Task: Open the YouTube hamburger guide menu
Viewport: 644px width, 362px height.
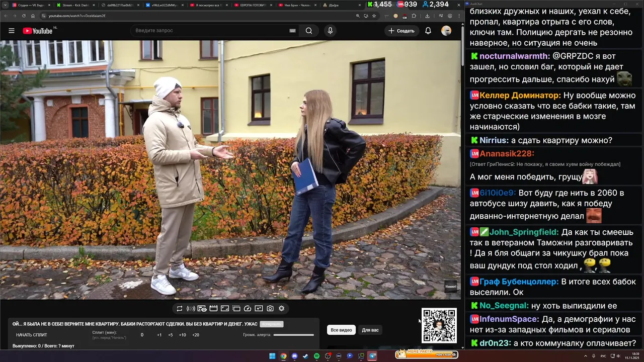Action: coord(12,31)
